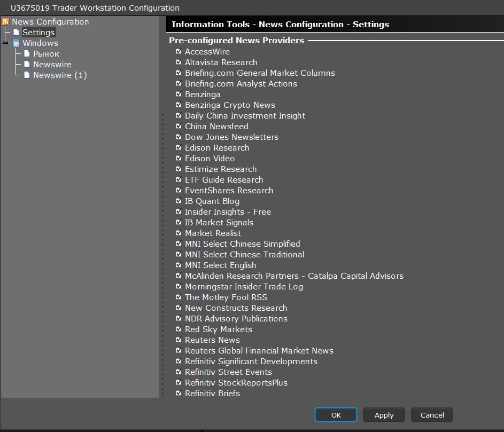The image size is (504, 432).
Task: Toggle Briefing.com Analyst Actions checkbox
Action: [179, 83]
